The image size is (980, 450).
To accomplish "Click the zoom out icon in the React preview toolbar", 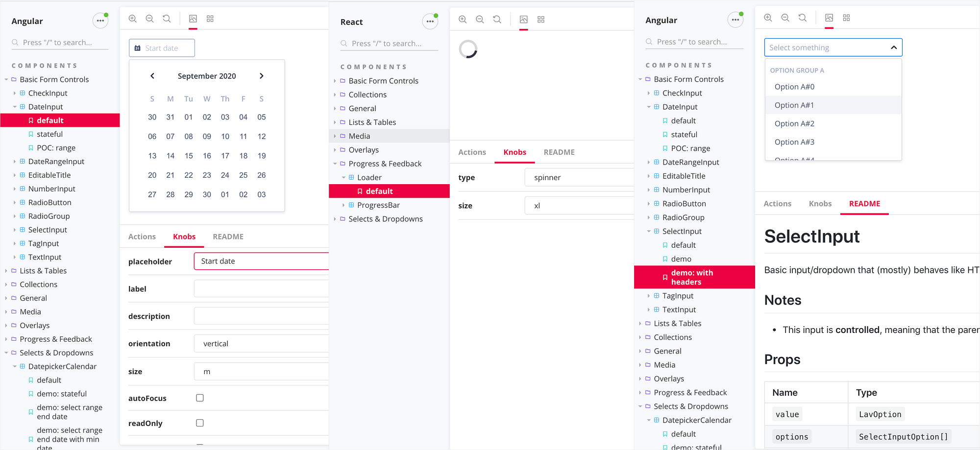I will click(480, 20).
